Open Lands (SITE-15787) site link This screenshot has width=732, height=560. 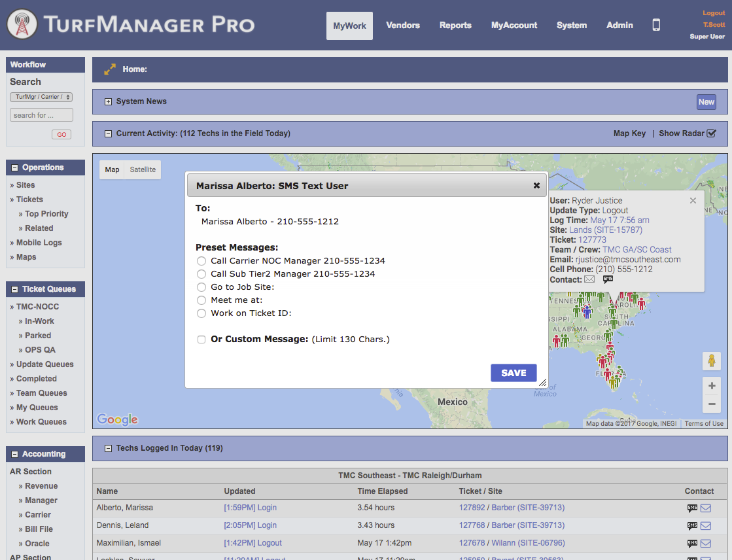pyautogui.click(x=606, y=230)
